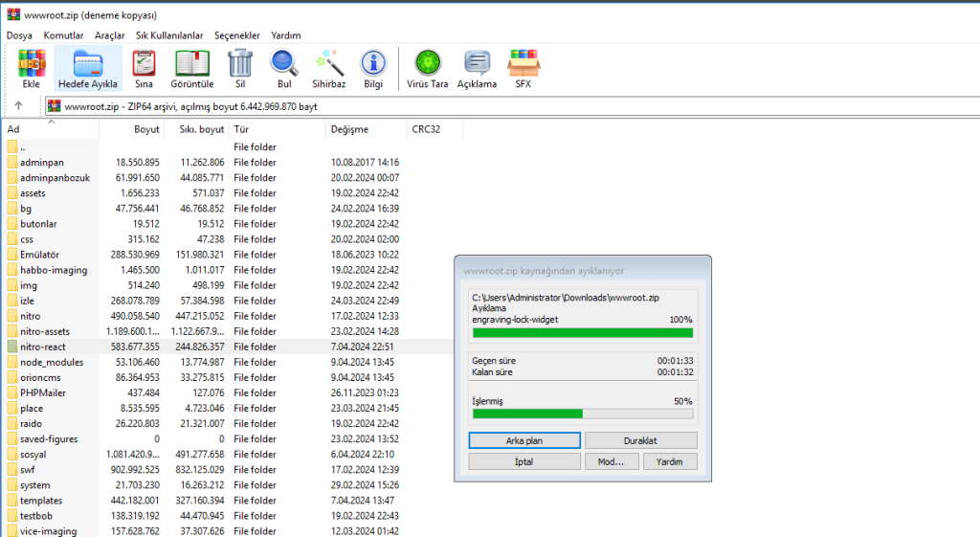Click the folder icon of PHPMailer
Viewport: 980px width, 537px height.
point(11,392)
